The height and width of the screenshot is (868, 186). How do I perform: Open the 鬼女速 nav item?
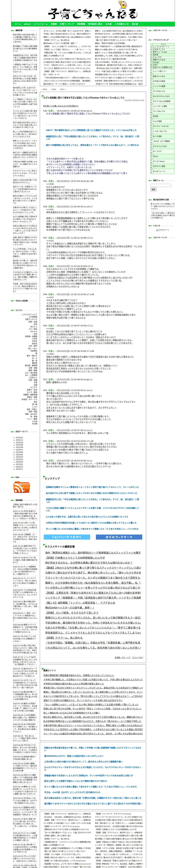(x=135, y=24)
